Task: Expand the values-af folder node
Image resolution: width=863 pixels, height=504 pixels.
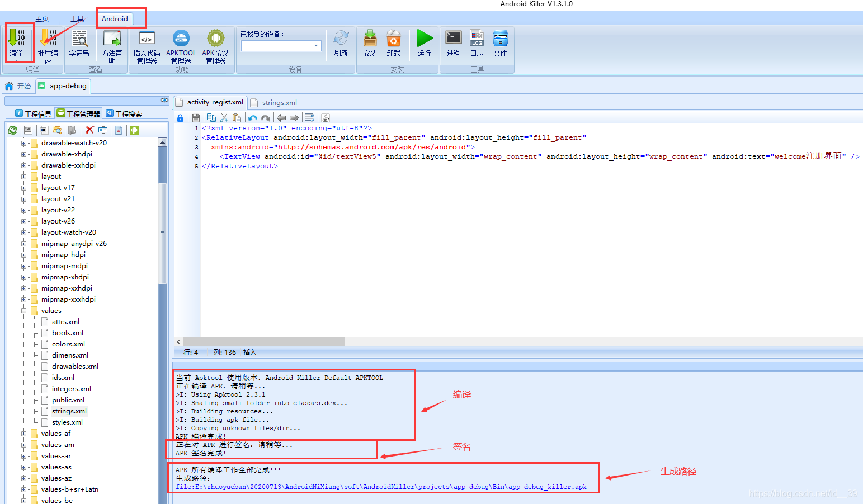Action: point(24,434)
